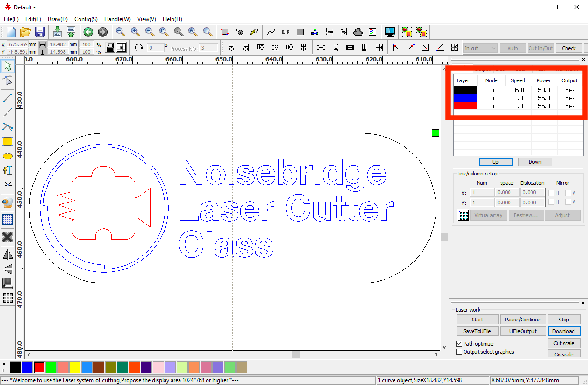Click the Download button
The image size is (588, 385).
pyautogui.click(x=563, y=331)
